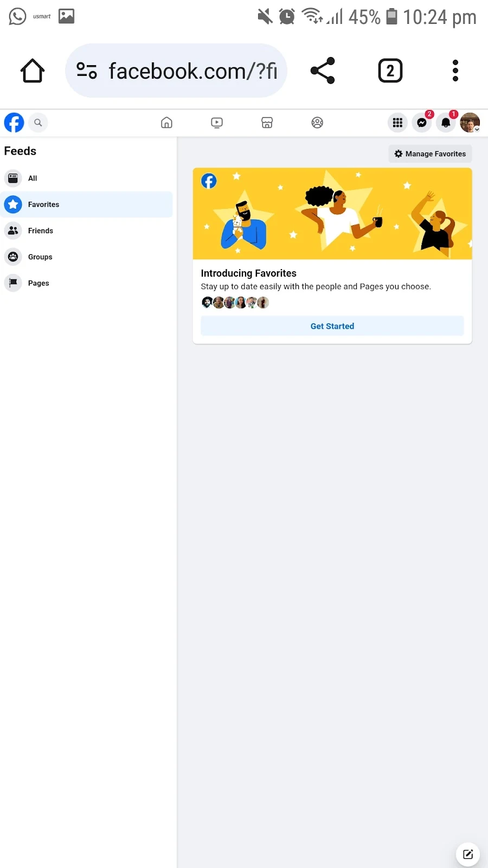488x868 pixels.
Task: Open the browser tab switcher showing 2
Action: click(x=390, y=71)
